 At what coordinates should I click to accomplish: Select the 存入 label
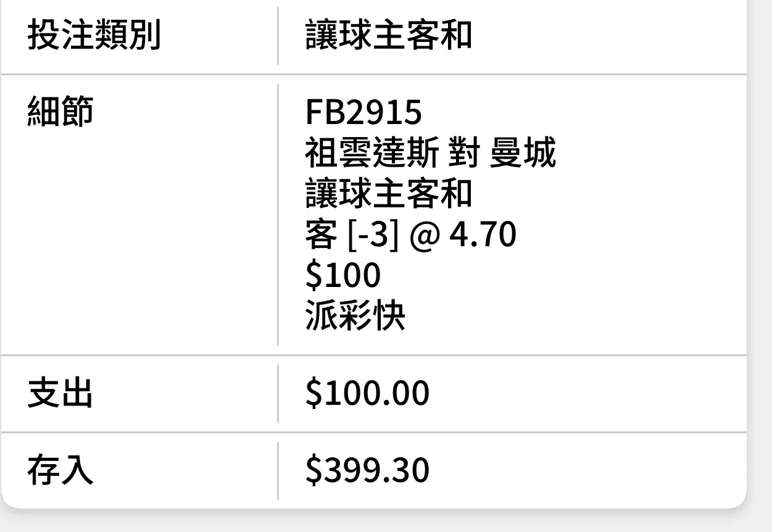(x=60, y=470)
